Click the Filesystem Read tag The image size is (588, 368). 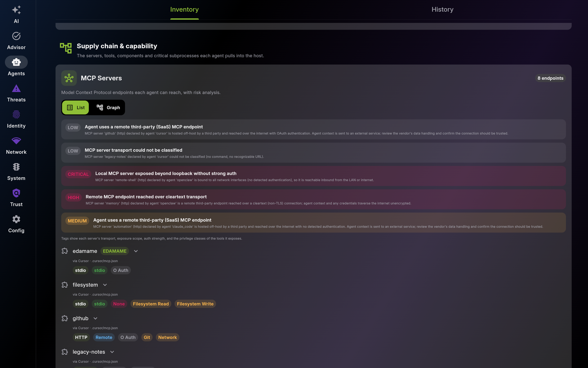tap(151, 304)
